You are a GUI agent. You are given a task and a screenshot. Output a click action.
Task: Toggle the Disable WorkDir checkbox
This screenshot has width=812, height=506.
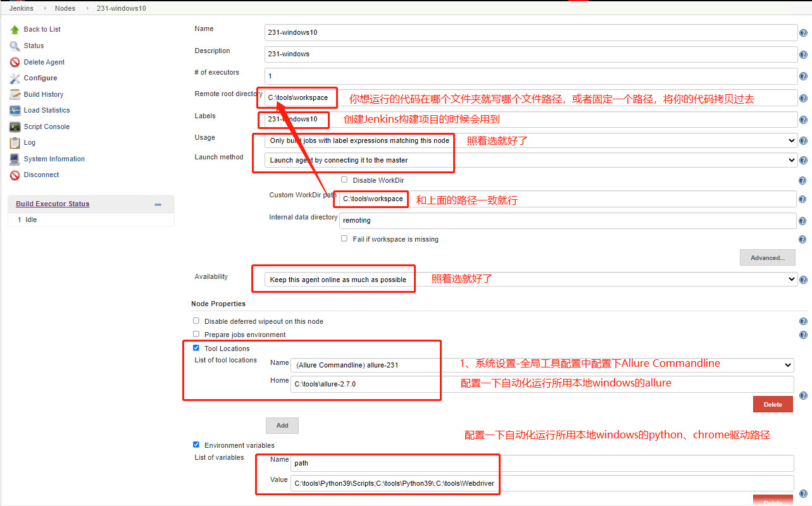(344, 180)
